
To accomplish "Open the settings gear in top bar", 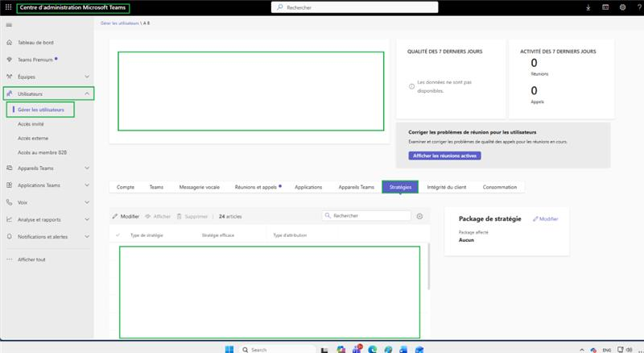I will (622, 7).
